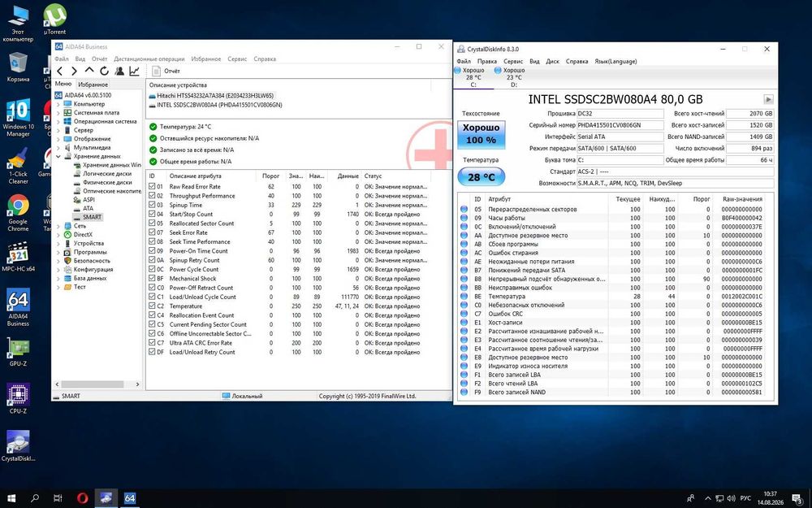This screenshot has height=508, width=812.
Task: Open AIDA64 Business desktop icon
Action: (18, 307)
